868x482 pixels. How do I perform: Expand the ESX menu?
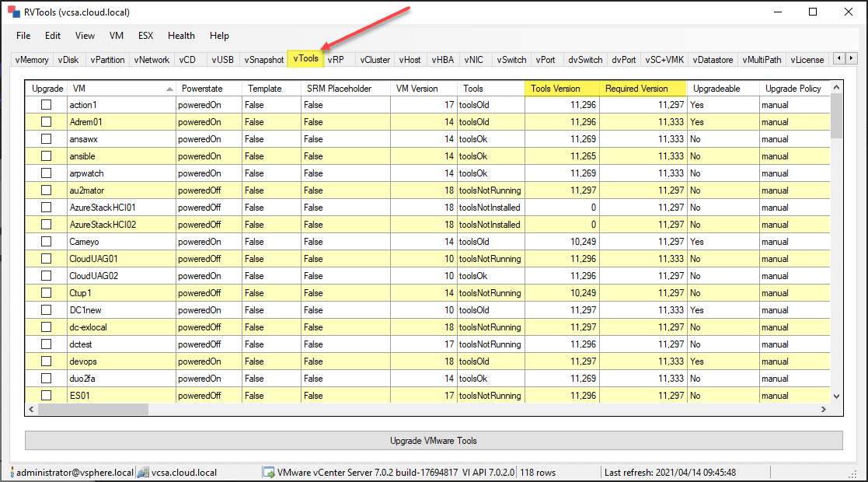[x=145, y=36]
